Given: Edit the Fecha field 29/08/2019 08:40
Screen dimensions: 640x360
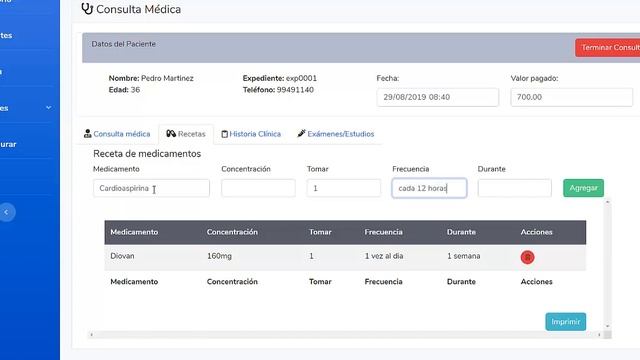Looking at the screenshot, I should pyautogui.click(x=438, y=97).
